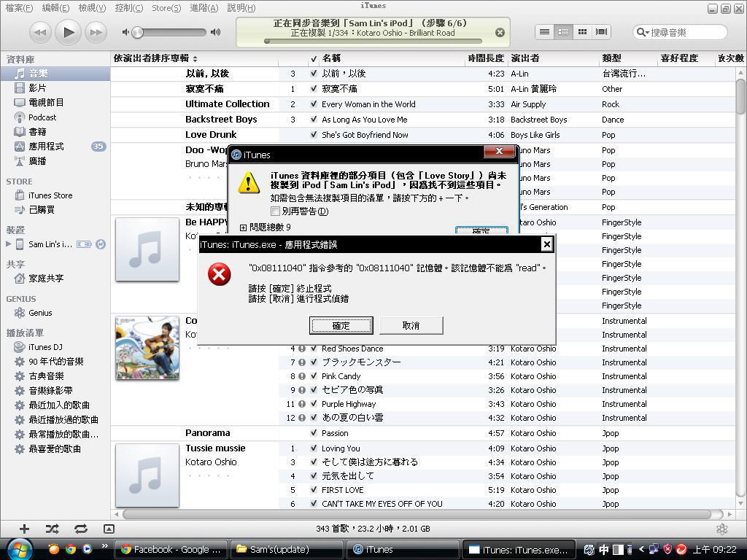This screenshot has width=747, height=560.
Task: Cancel sync with the X in status display
Action: point(500,32)
